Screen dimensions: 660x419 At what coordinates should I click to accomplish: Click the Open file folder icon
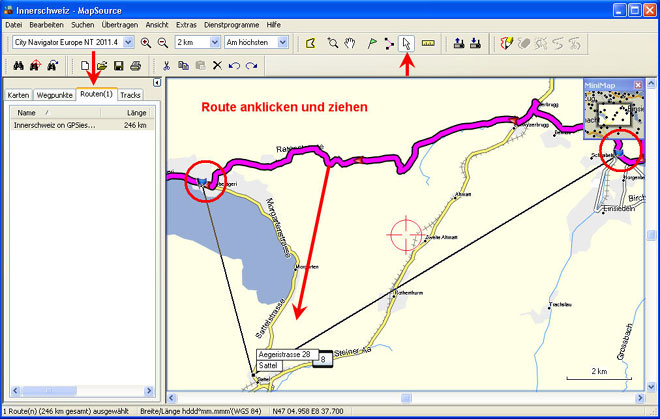[x=102, y=66]
